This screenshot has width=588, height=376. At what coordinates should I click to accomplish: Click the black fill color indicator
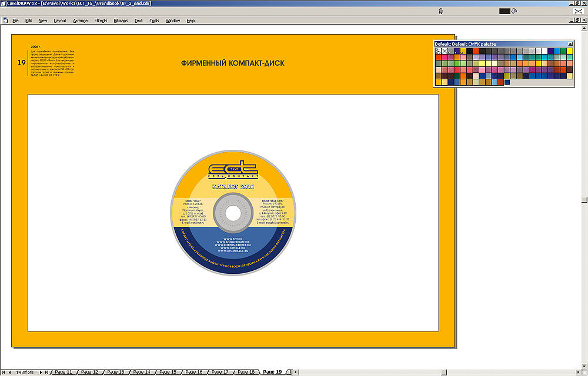tap(505, 11)
